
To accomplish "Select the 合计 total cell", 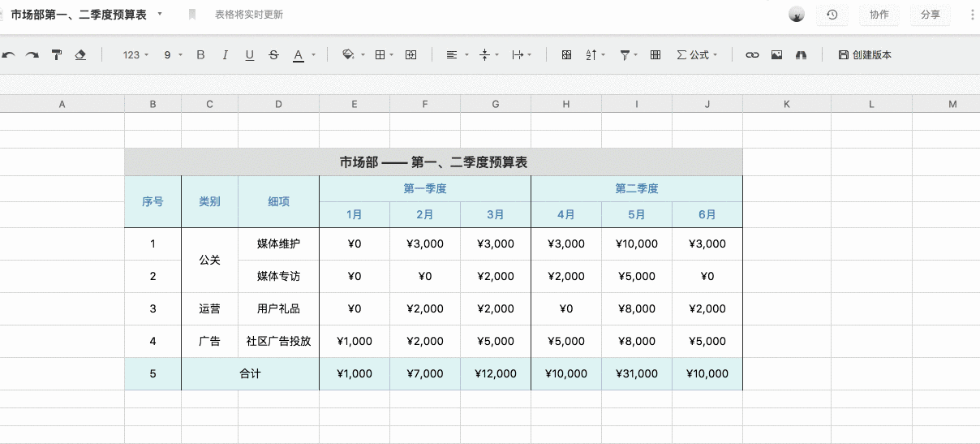I will point(250,374).
